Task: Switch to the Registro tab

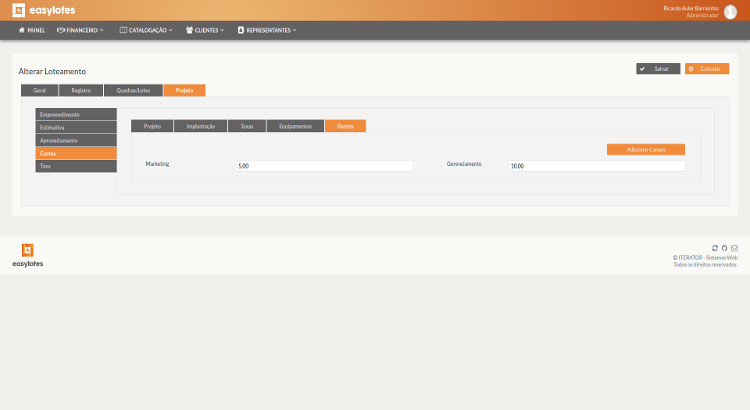Action: pyautogui.click(x=81, y=90)
